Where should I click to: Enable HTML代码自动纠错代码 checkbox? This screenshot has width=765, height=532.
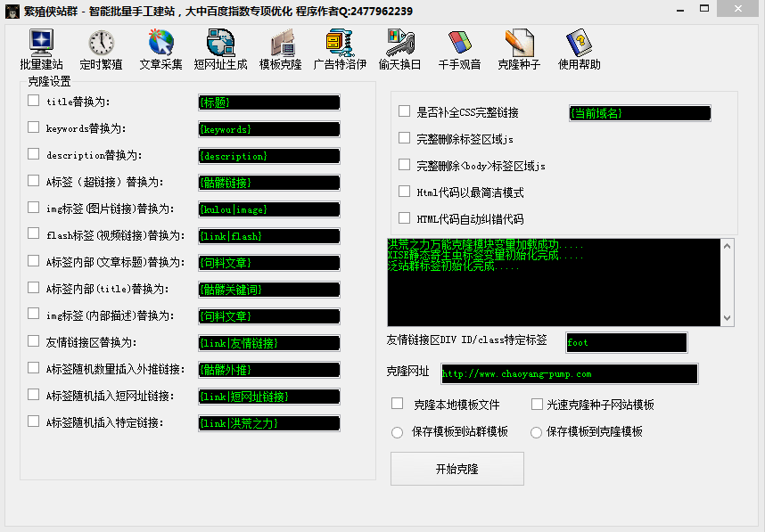405,218
